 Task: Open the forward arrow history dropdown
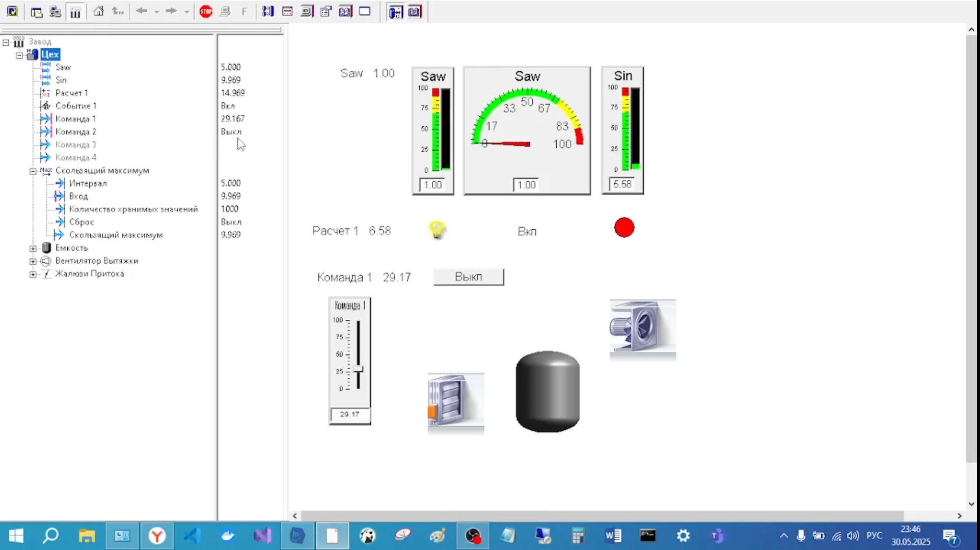[186, 12]
